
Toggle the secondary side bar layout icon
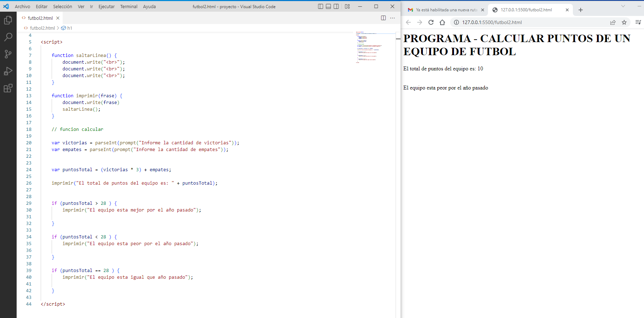coord(336,6)
